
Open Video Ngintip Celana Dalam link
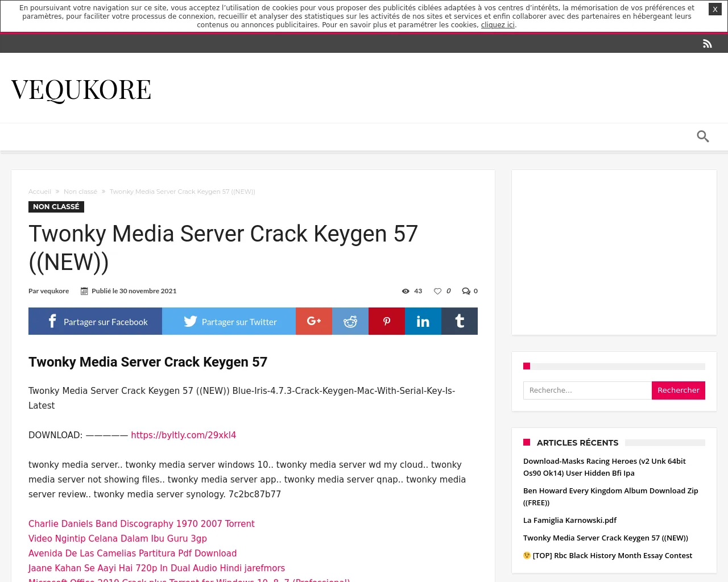tap(118, 538)
